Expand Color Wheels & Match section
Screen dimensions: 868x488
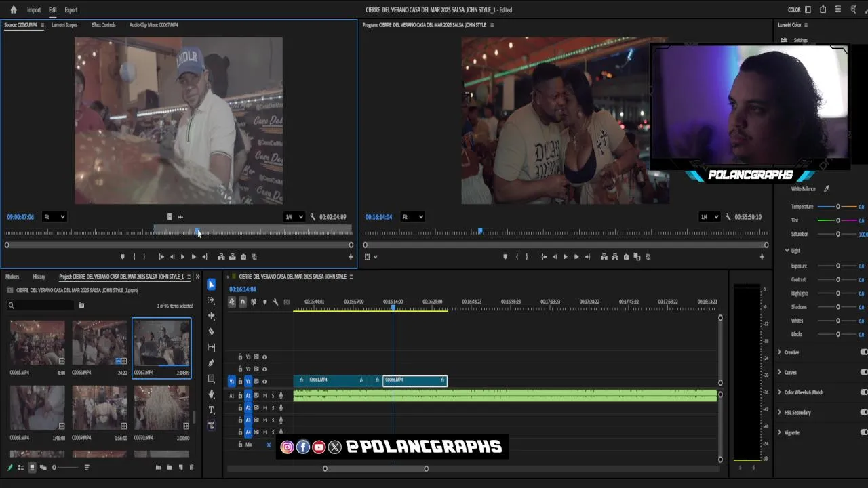click(780, 392)
